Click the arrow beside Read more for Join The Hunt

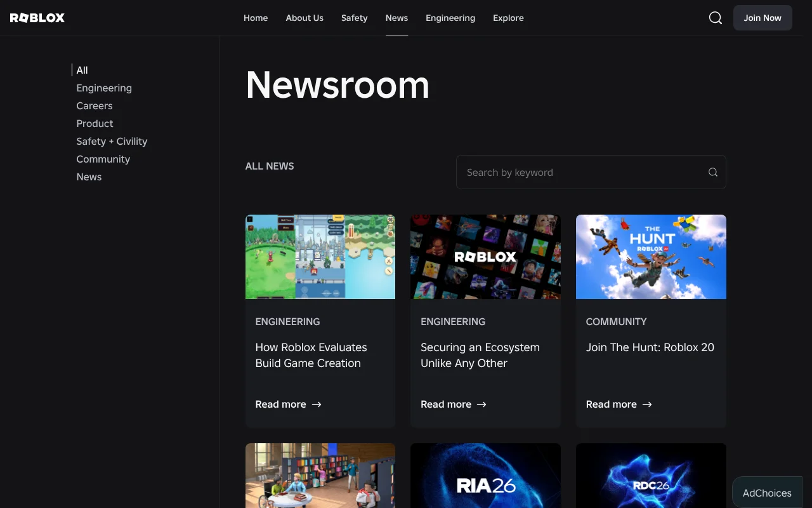(x=647, y=404)
